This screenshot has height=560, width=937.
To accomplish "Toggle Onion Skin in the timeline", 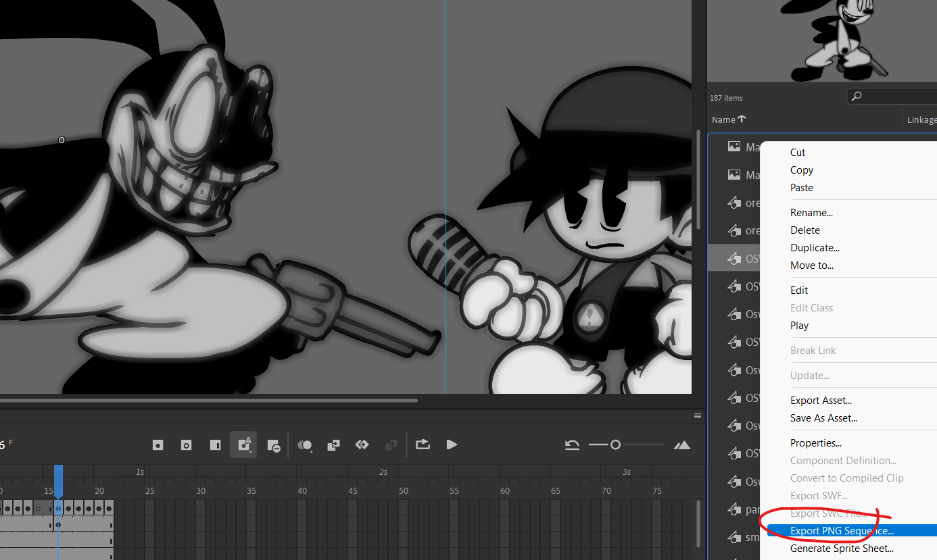I will 306,445.
